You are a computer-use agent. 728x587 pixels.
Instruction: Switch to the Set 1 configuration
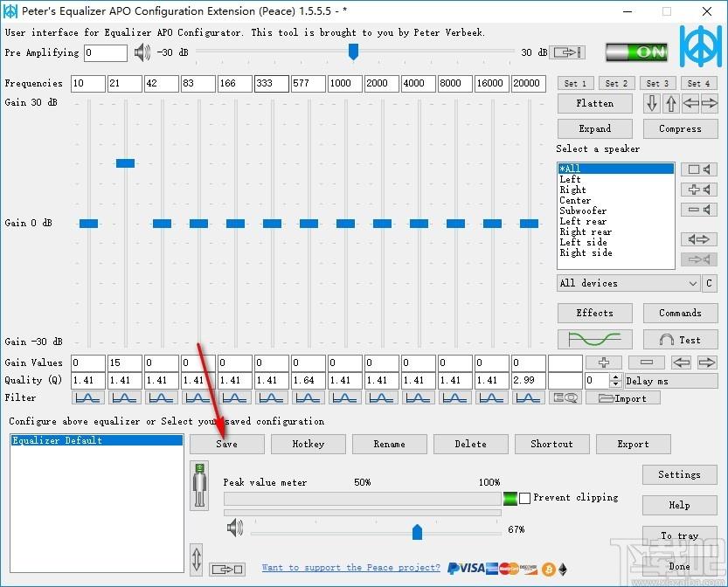[x=575, y=83]
